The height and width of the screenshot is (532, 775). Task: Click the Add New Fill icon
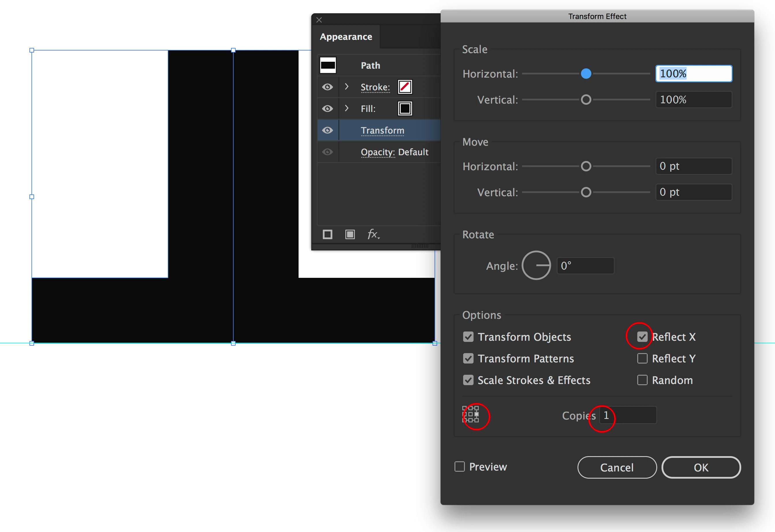(350, 234)
